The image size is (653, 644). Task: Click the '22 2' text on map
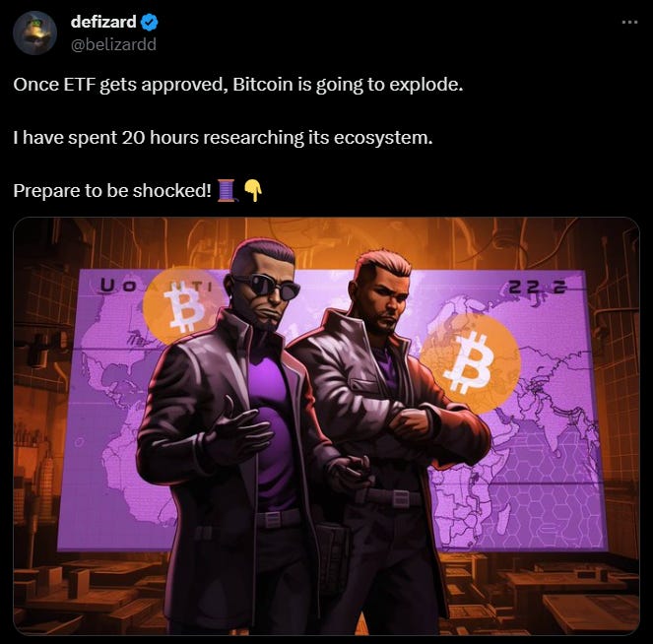coord(537,288)
